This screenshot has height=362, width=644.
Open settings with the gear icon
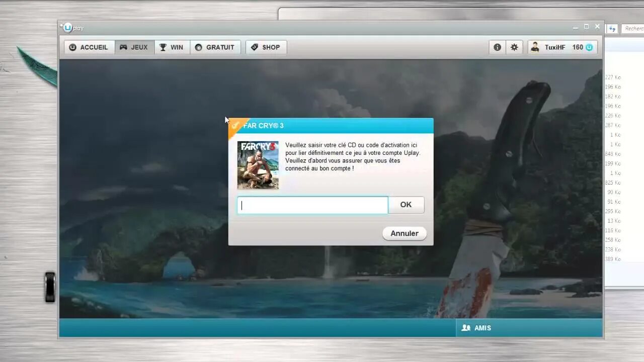[514, 47]
